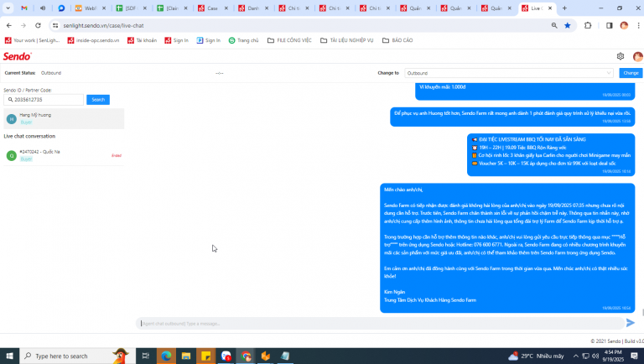Click the Sendo logo
This screenshot has width=644, height=364.
tap(18, 56)
